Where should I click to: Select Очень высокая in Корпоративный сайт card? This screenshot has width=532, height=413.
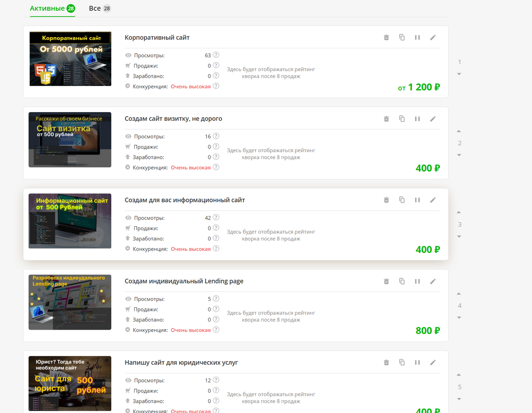point(191,87)
